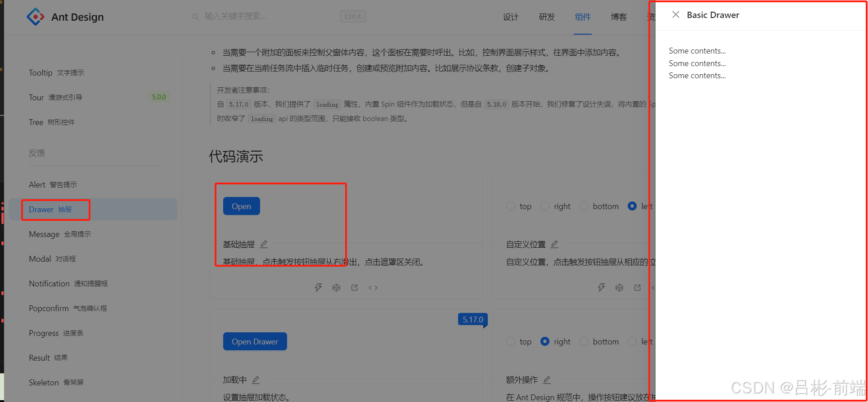Click the search magnifier icon
Viewport: 868px width, 402px height.
tap(195, 17)
